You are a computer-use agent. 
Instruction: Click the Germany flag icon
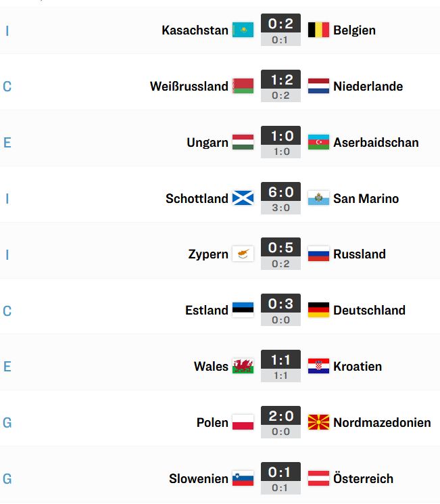[x=318, y=310]
